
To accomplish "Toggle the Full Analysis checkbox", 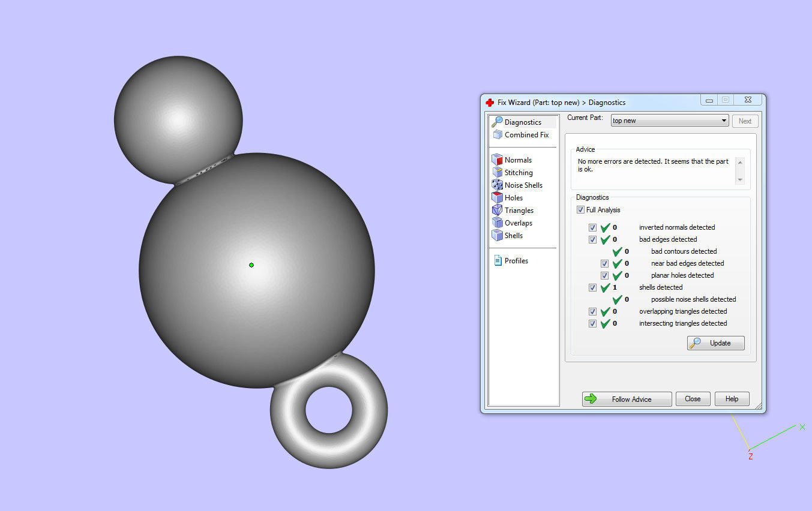I will pos(580,210).
